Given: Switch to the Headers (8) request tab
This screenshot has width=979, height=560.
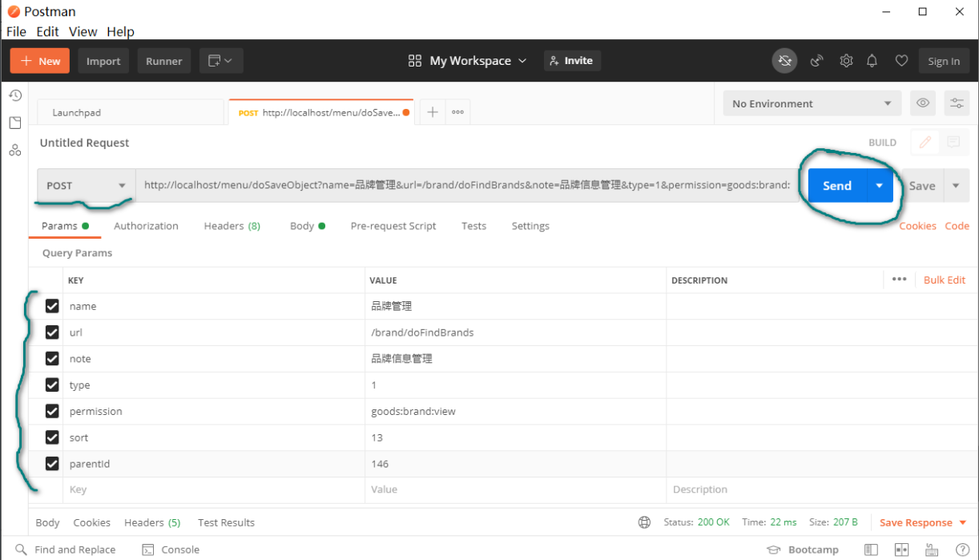Looking at the screenshot, I should 232,226.
